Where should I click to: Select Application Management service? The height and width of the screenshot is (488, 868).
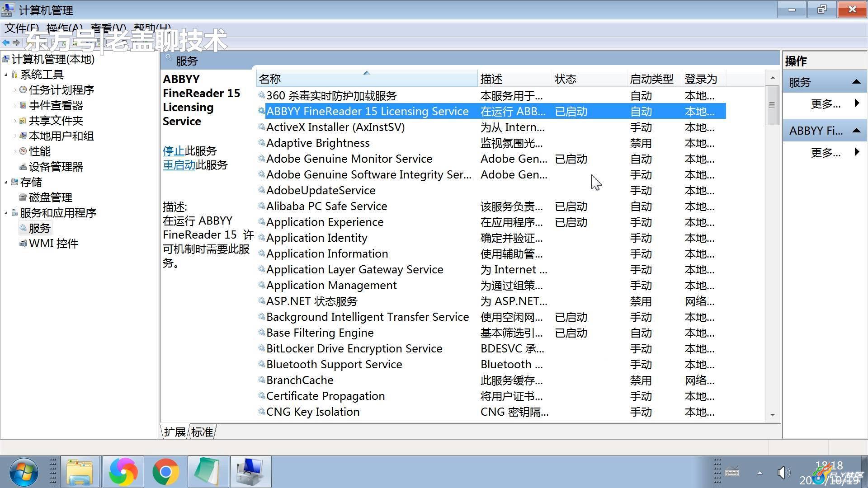point(491,285)
